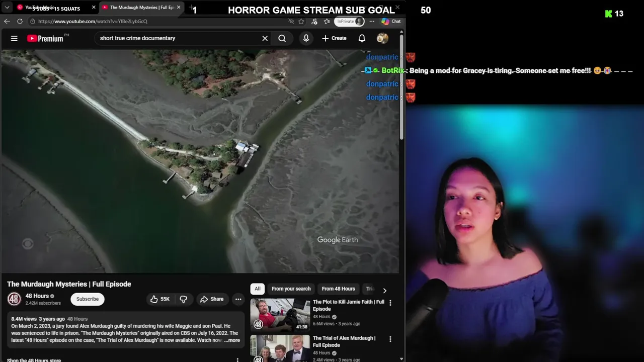Screen dimensions: 644x362
Task: Open browser favorites list icon
Action: click(327, 21)
